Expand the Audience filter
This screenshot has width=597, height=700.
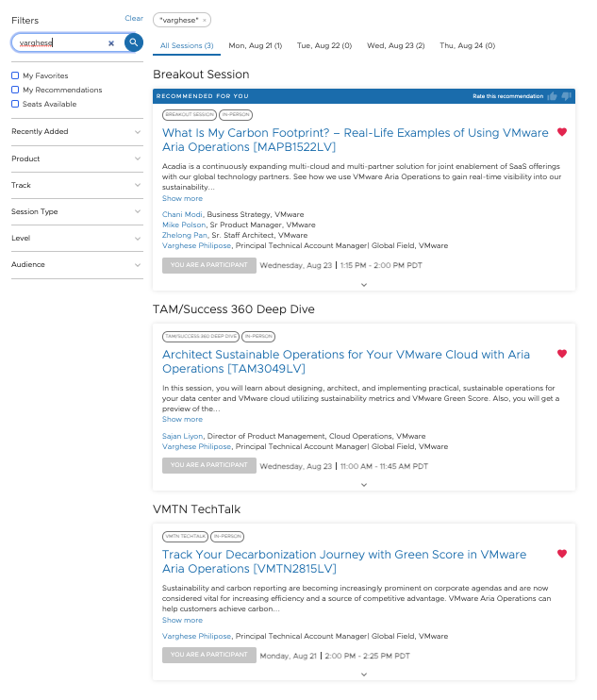pos(76,264)
